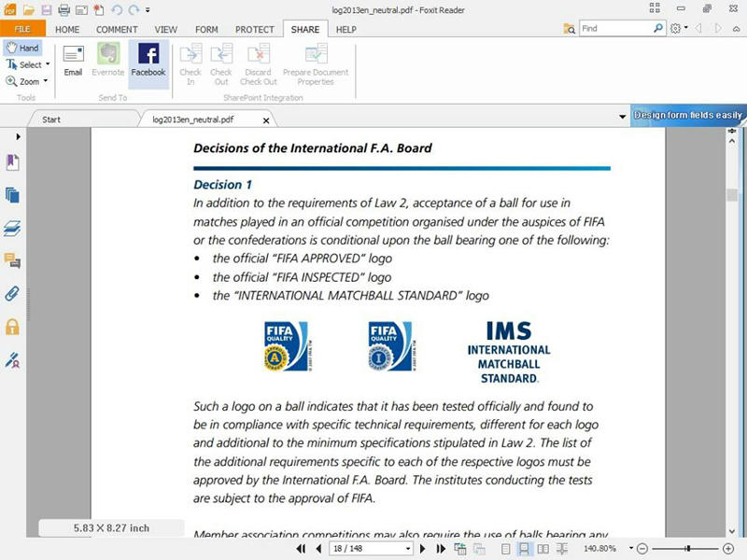747x560 pixels.
Task: Go to the first page
Action: coord(301,549)
